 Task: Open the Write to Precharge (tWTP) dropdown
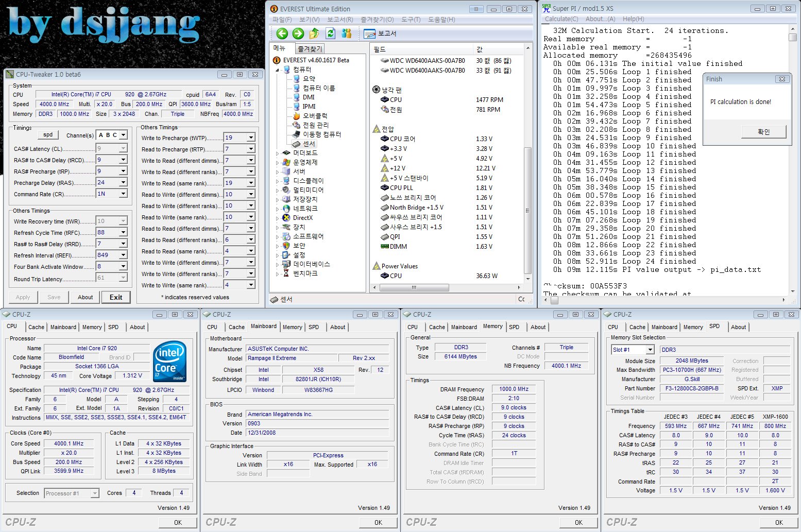click(x=251, y=138)
